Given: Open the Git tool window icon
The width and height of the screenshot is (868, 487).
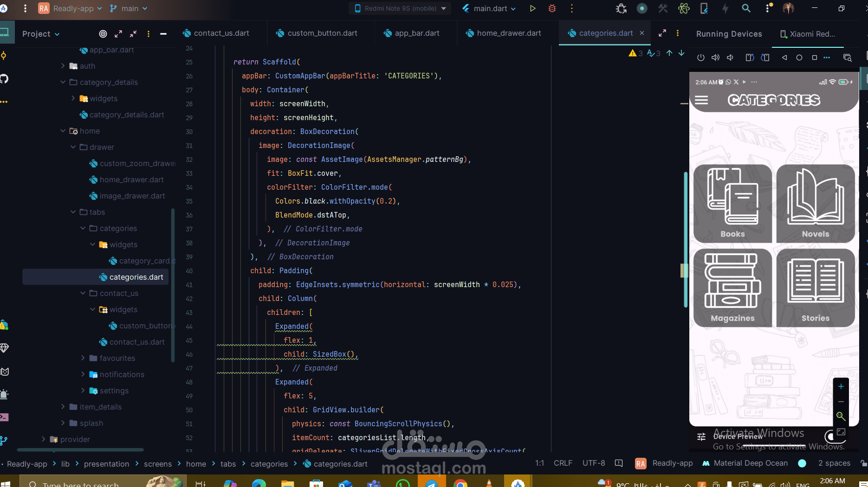Looking at the screenshot, I should tap(4, 440).
